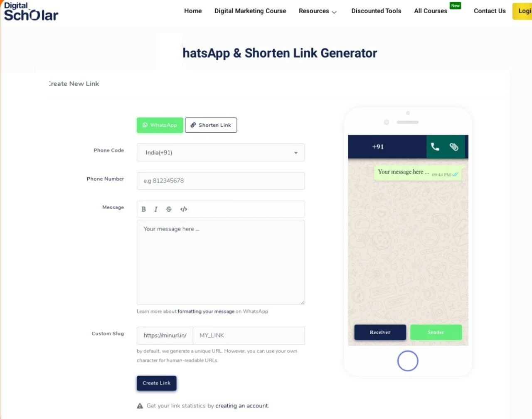Toggle preview to Sender view
Image resolution: width=532 pixels, height=419 pixels.
(x=436, y=332)
